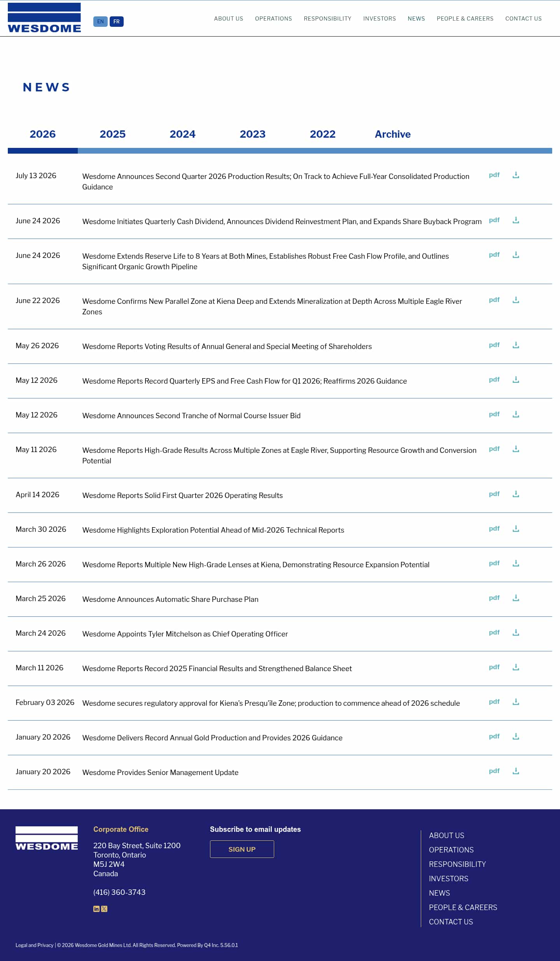Image resolution: width=560 pixels, height=961 pixels.
Task: Switch site language to FR
Action: (117, 21)
